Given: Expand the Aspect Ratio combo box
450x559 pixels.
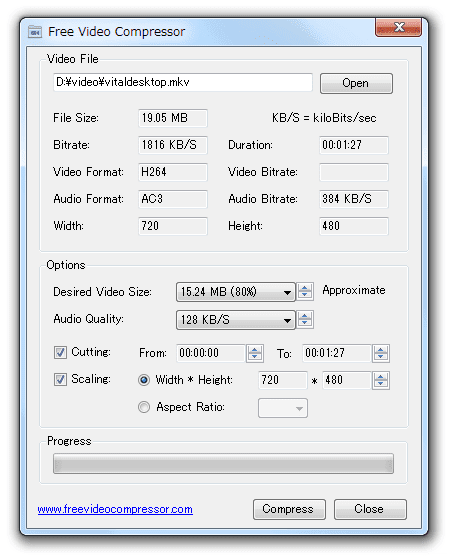Looking at the screenshot, I should click(x=283, y=408).
